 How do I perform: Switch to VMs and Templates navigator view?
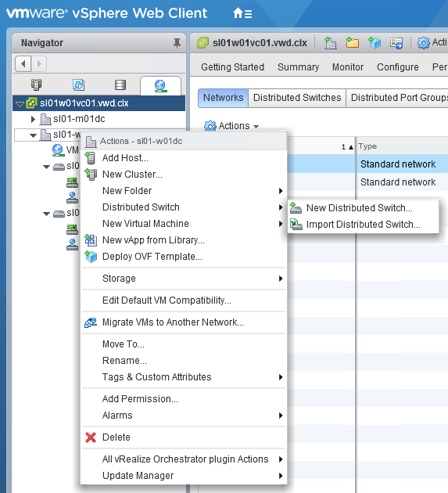pyautogui.click(x=78, y=85)
